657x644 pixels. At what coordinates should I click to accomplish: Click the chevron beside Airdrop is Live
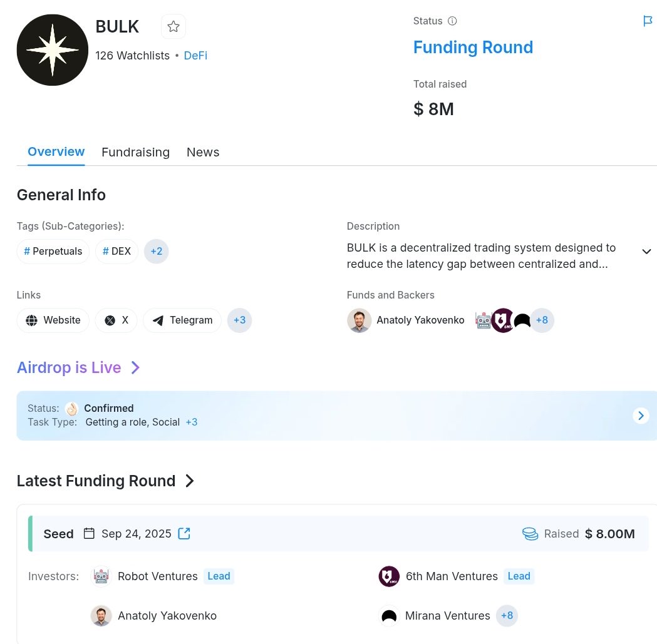point(135,367)
